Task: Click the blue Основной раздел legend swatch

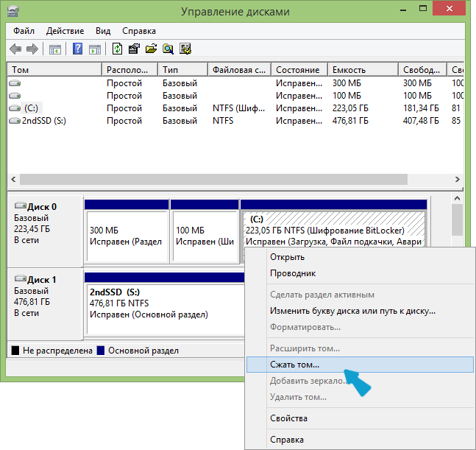Action: point(101,351)
